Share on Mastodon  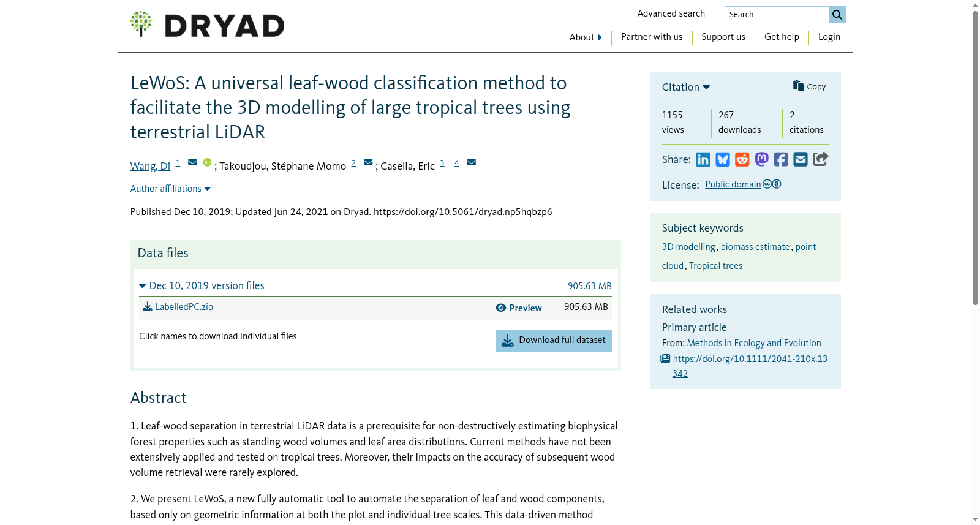point(762,159)
